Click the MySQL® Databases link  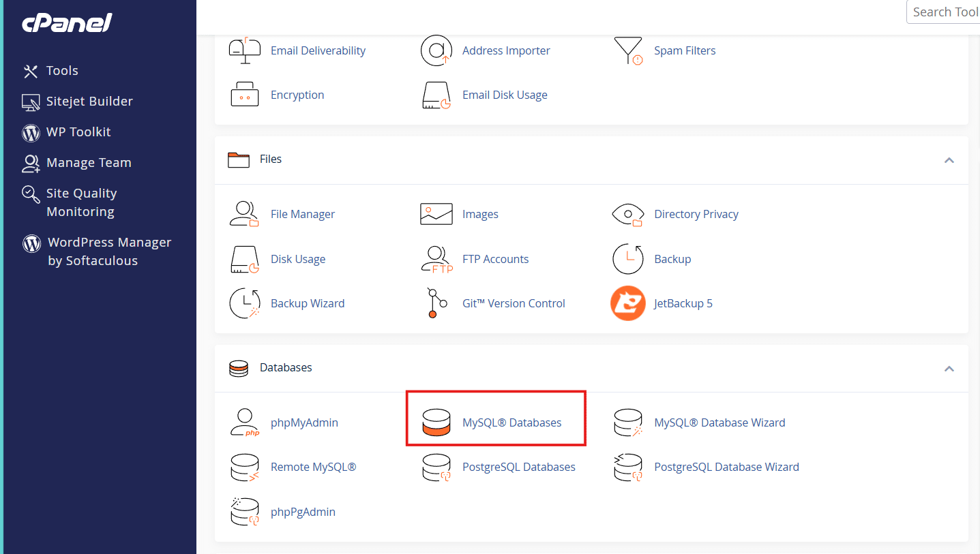(x=512, y=422)
